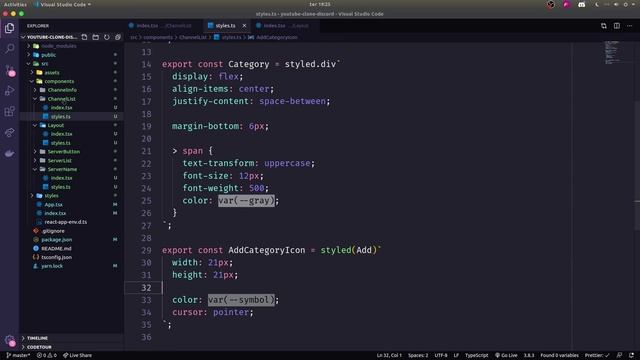Expand the styles folder
The width and height of the screenshot is (640, 360).
71,196
